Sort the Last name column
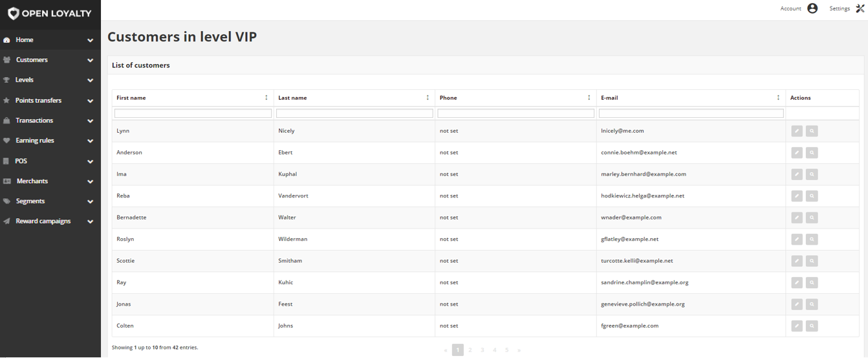868x358 pixels. pyautogui.click(x=428, y=98)
